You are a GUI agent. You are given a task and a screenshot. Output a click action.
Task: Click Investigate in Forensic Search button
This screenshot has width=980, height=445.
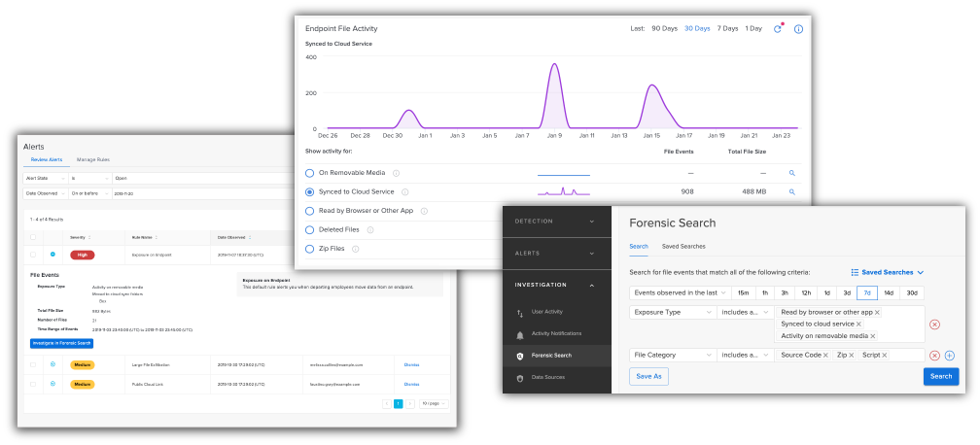click(61, 344)
